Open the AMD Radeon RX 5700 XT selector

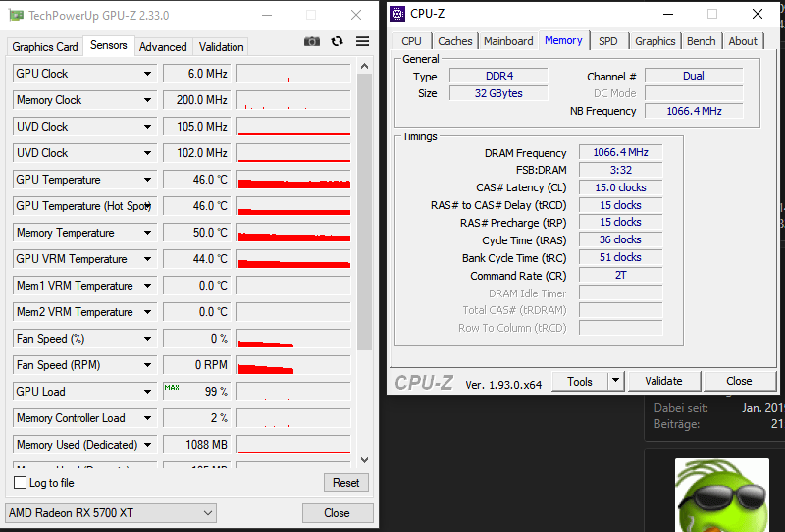pyautogui.click(x=111, y=513)
